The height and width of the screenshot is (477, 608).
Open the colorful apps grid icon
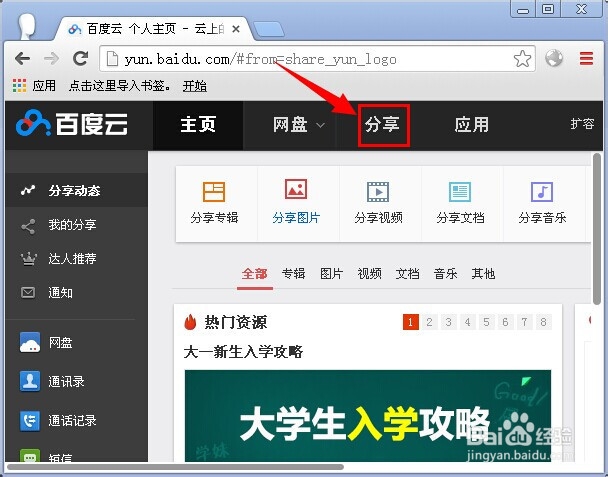pos(19,85)
